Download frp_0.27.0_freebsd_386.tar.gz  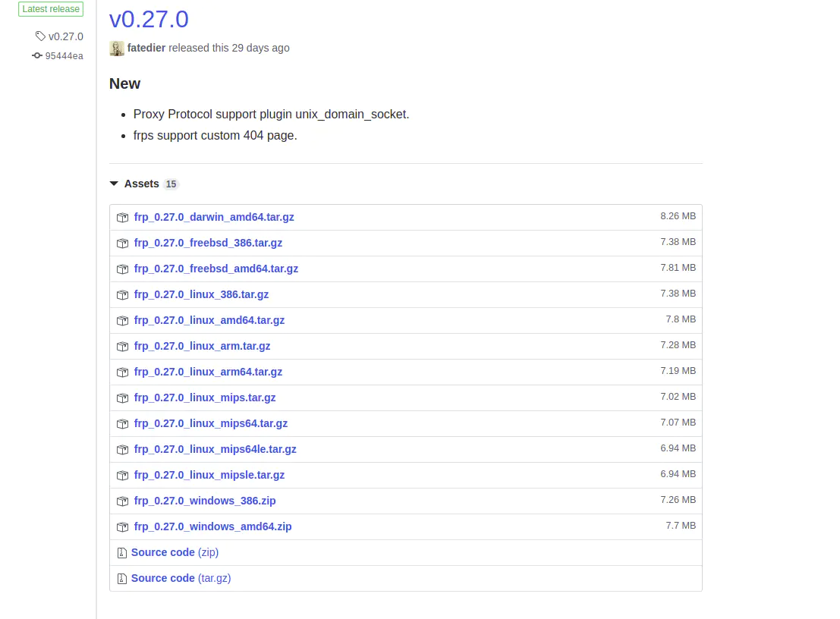(208, 243)
